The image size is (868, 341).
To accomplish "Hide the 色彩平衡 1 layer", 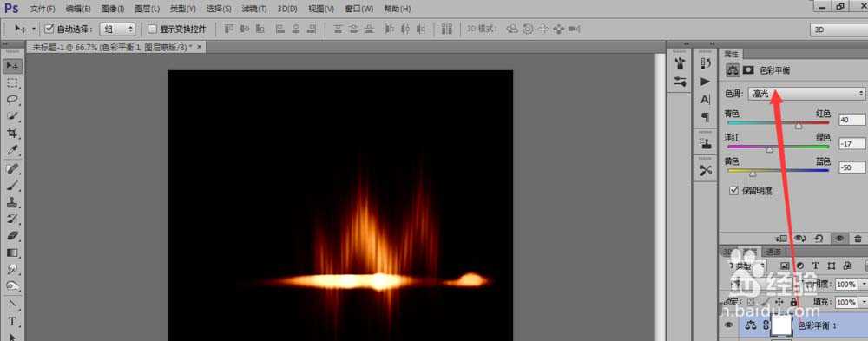I will (x=728, y=325).
